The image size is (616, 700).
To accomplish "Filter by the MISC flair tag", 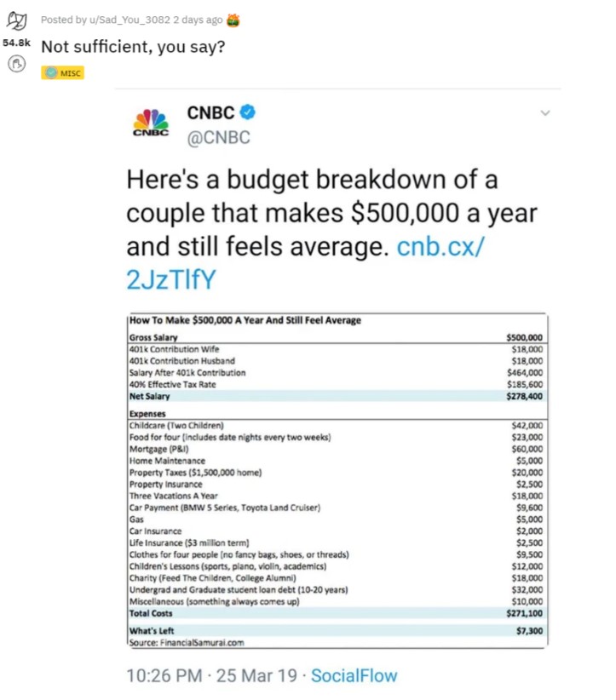I will [x=62, y=72].
